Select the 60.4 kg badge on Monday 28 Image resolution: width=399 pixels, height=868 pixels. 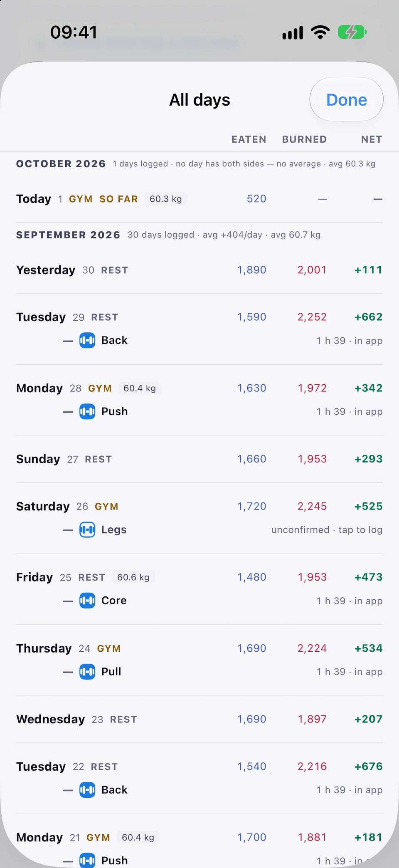pos(140,388)
